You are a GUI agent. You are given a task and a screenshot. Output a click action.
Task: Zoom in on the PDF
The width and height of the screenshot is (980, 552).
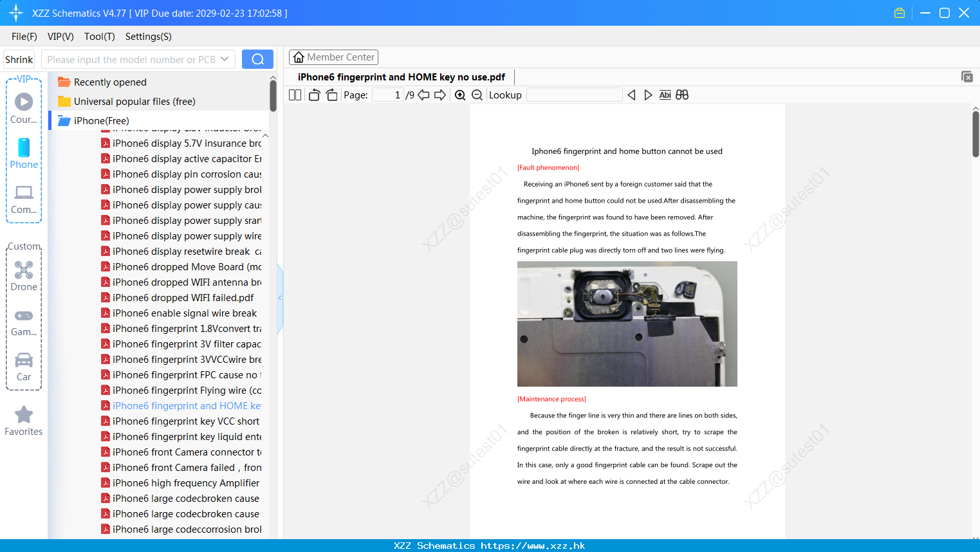click(460, 95)
